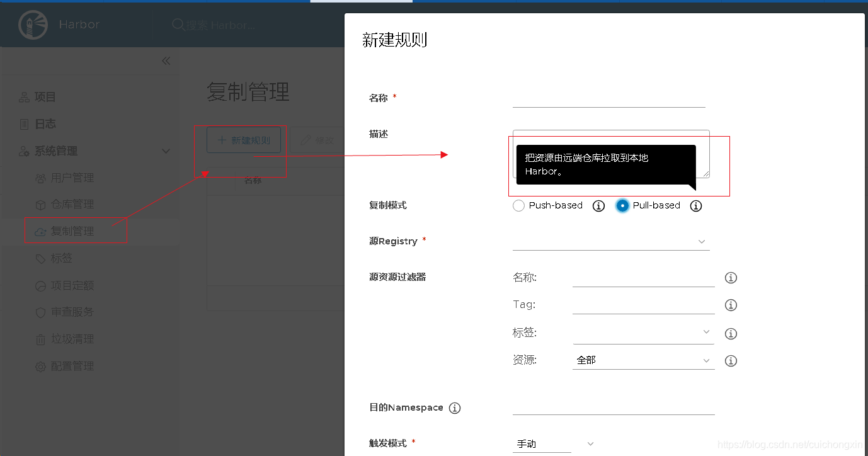The width and height of the screenshot is (868, 456).
Task: Open 垃圾清理 in sidebar
Action: [x=72, y=339]
